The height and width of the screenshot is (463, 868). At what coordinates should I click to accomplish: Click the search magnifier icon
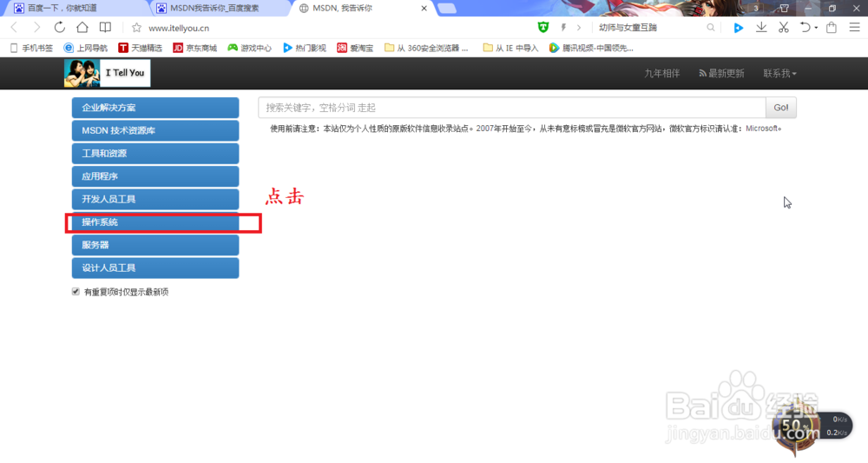[x=711, y=27]
